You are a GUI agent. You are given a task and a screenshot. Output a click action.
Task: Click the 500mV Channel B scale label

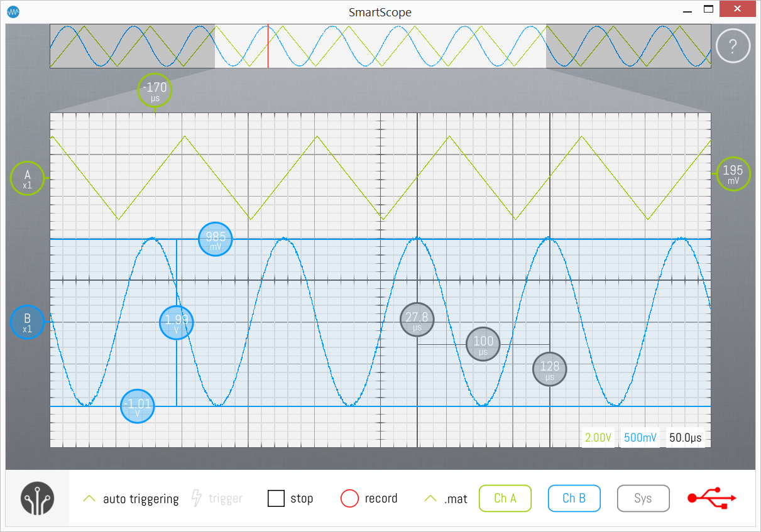point(640,438)
